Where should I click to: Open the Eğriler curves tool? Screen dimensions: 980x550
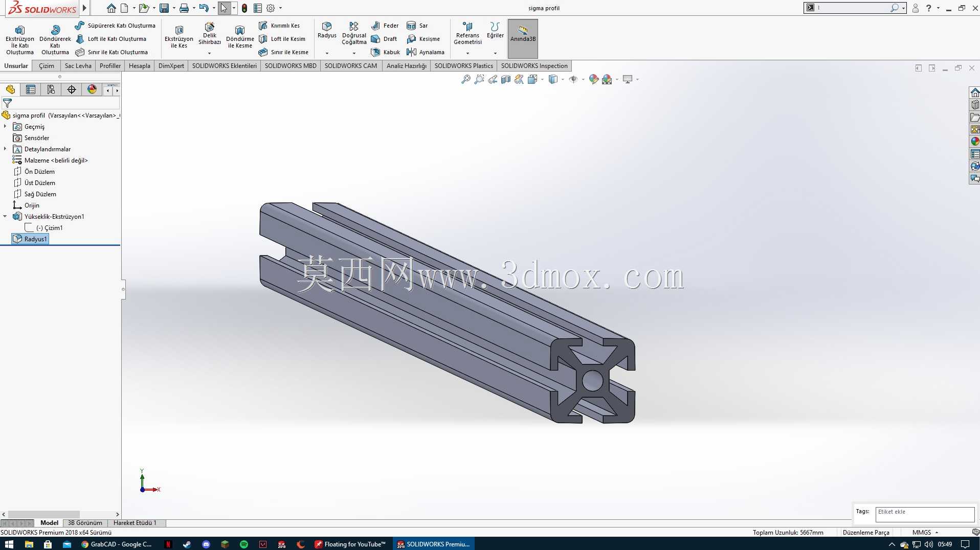click(x=495, y=30)
